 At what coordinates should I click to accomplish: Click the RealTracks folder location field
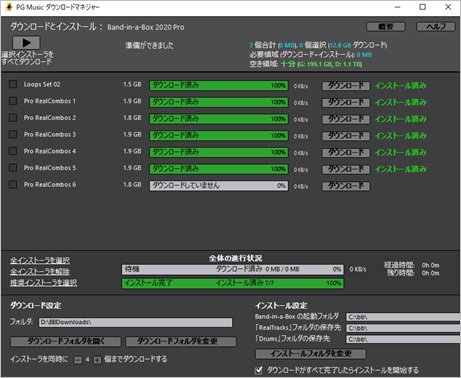pos(403,328)
